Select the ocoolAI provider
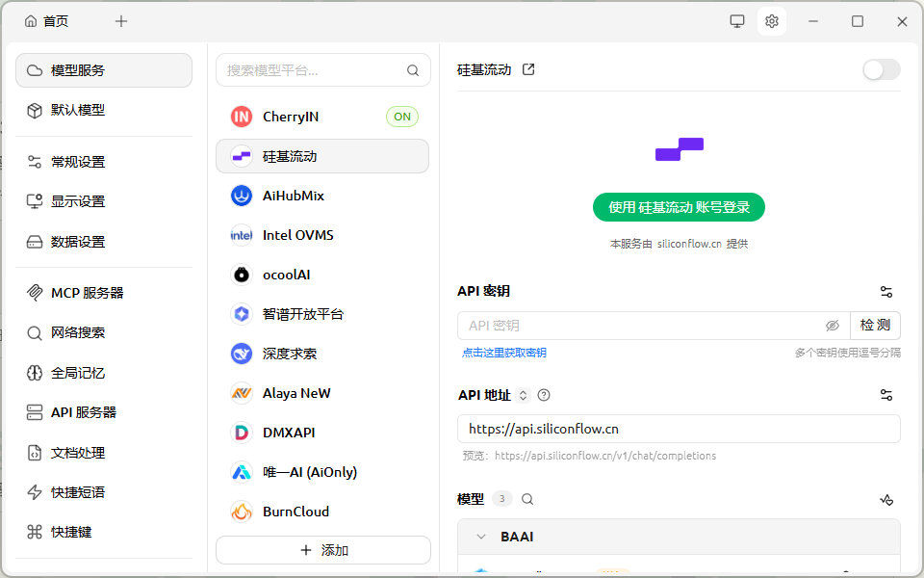The width and height of the screenshot is (924, 578). [322, 275]
